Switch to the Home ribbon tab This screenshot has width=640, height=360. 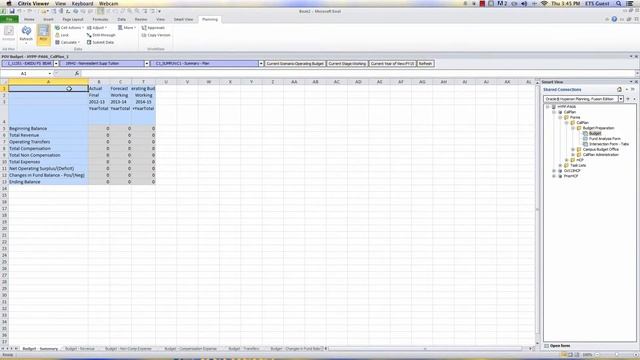tap(29, 19)
